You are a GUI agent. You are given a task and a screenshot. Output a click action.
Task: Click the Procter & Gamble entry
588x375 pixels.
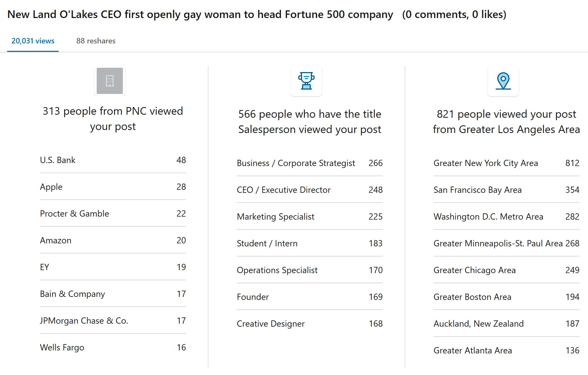point(113,214)
